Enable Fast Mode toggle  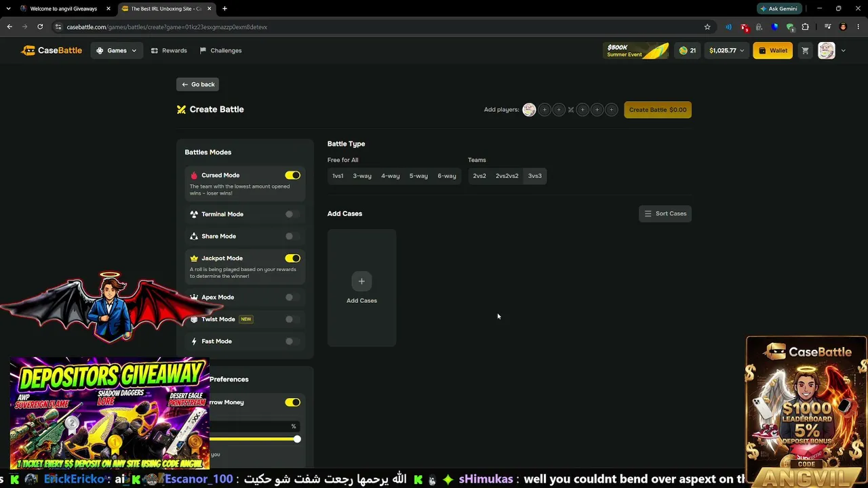coord(292,342)
